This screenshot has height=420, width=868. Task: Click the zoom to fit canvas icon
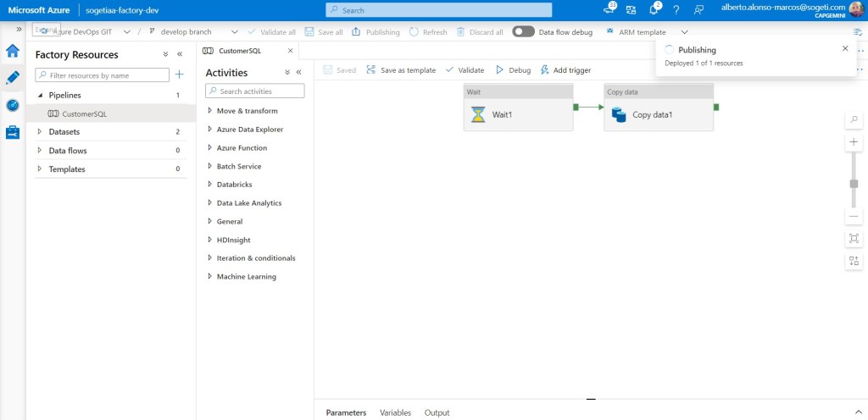click(x=854, y=239)
